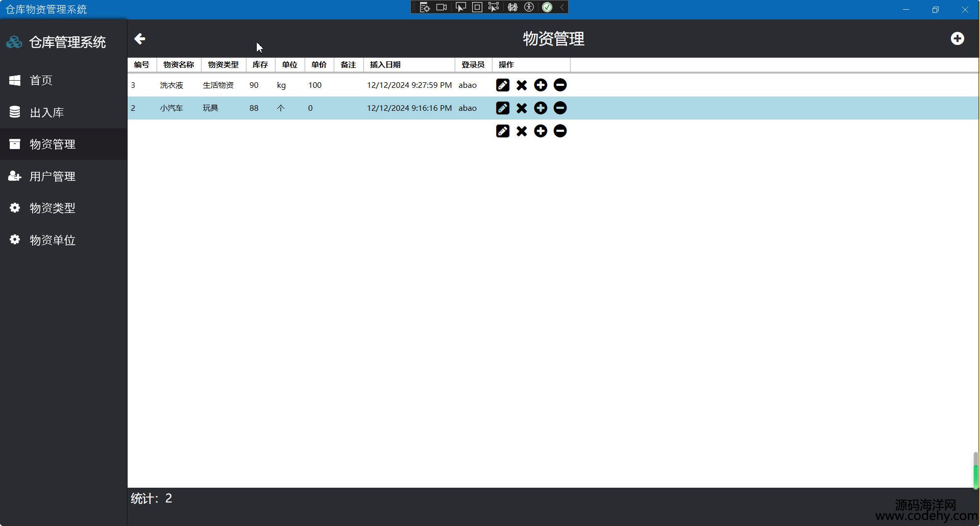Click the accessibility figure icon in top toolbar
This screenshot has width=980, height=526.
529,7
